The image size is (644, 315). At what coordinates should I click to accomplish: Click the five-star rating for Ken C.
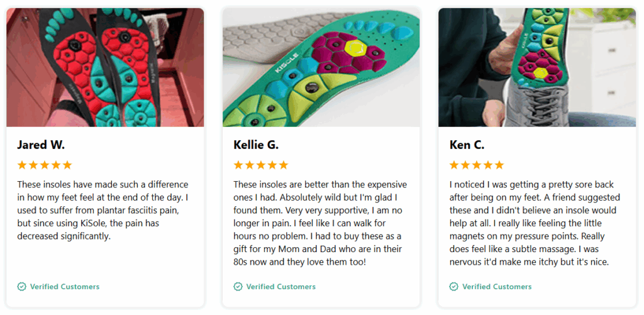(x=477, y=165)
